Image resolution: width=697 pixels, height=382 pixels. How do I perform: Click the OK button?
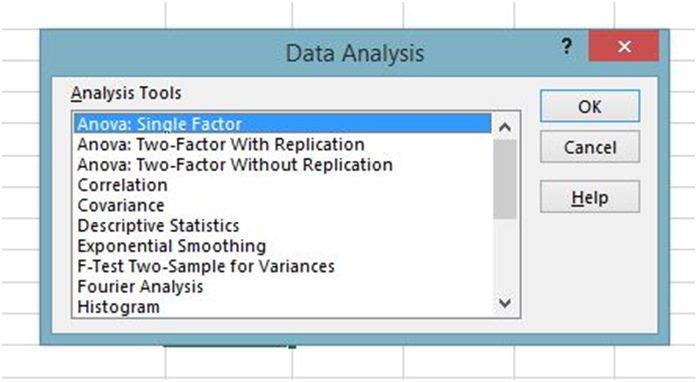tap(590, 107)
